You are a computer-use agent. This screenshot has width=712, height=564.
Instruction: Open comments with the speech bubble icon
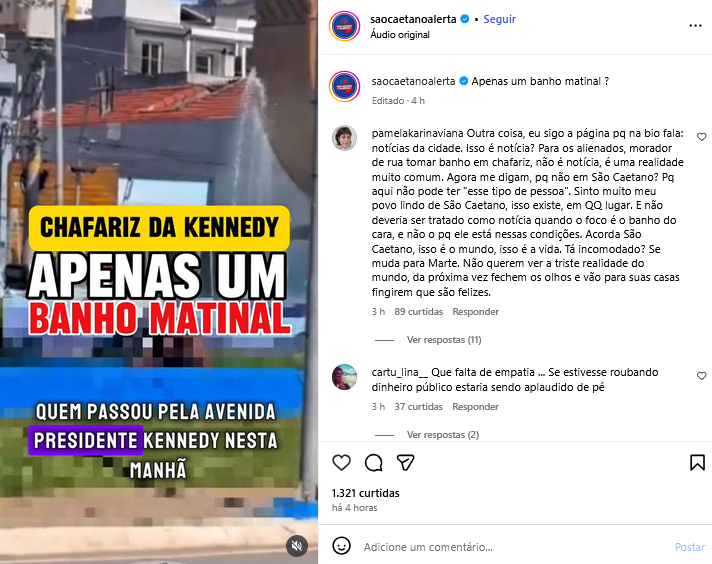(x=374, y=463)
